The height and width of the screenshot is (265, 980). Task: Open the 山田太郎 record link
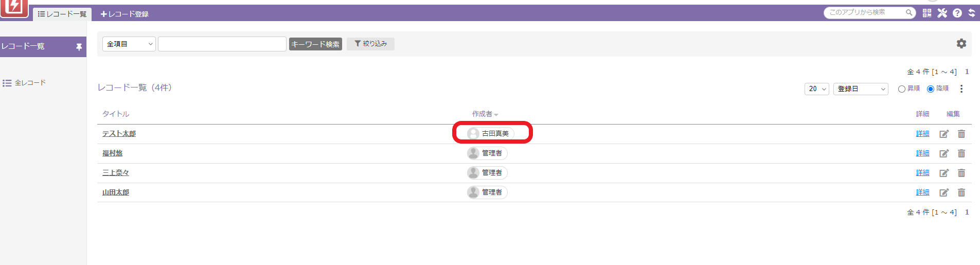116,192
